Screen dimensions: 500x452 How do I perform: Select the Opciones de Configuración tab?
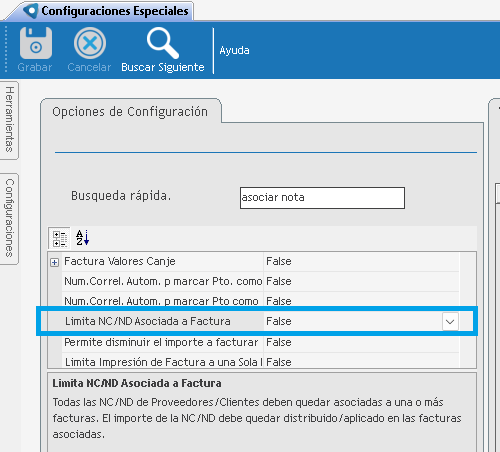pos(130,112)
